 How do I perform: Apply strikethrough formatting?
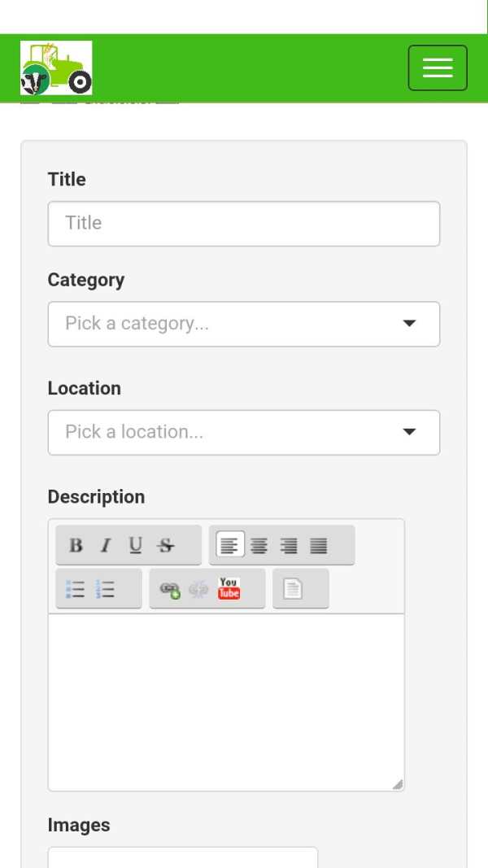point(165,545)
